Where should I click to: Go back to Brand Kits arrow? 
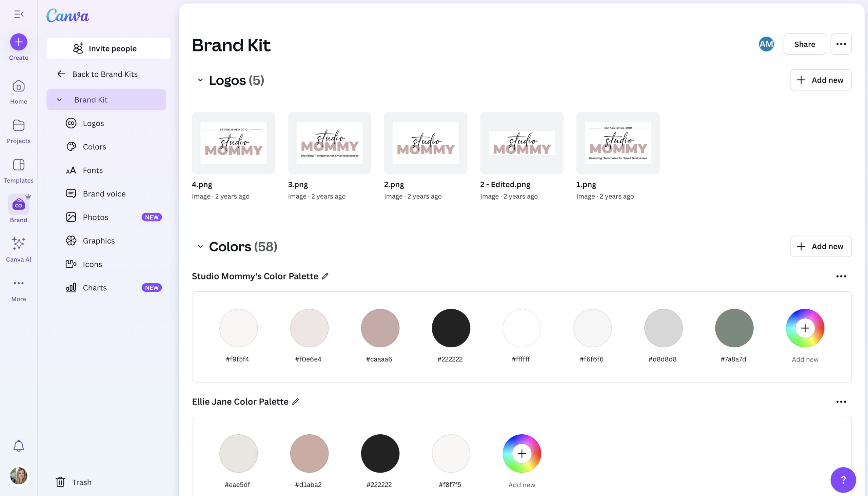(x=61, y=74)
